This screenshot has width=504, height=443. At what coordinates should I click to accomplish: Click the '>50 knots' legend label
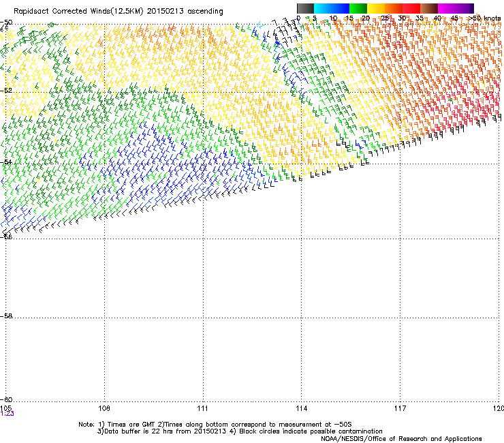[x=484, y=18]
